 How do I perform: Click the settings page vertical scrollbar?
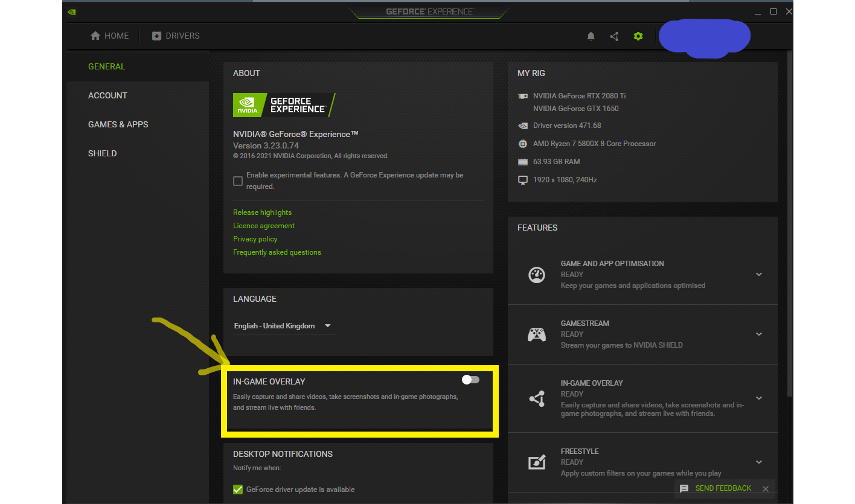[x=790, y=223]
